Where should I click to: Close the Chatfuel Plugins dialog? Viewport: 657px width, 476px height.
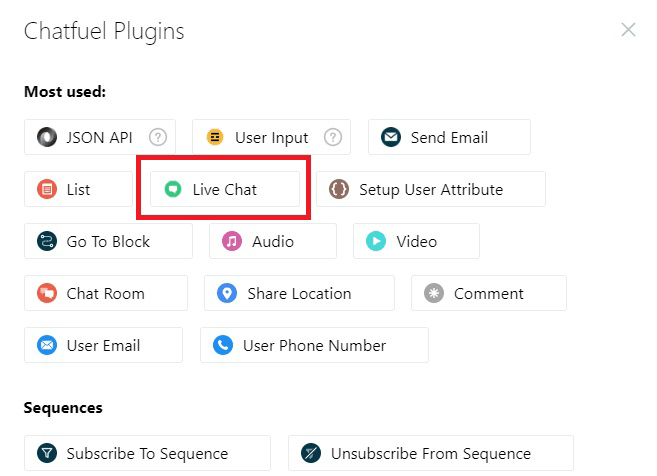tap(628, 30)
